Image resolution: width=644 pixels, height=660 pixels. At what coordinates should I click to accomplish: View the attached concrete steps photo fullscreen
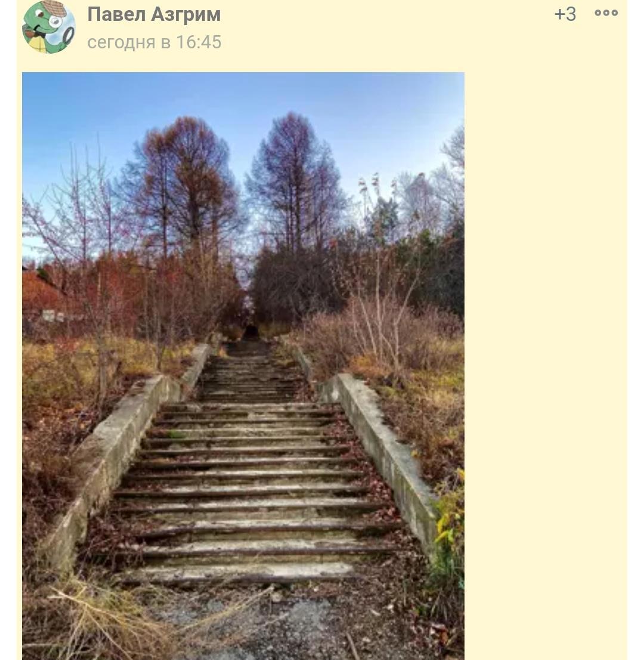coord(243,365)
